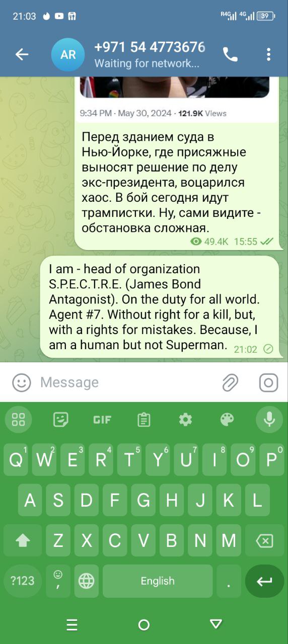Tap the English space bar
The height and width of the screenshot is (644, 288).
[158, 581]
